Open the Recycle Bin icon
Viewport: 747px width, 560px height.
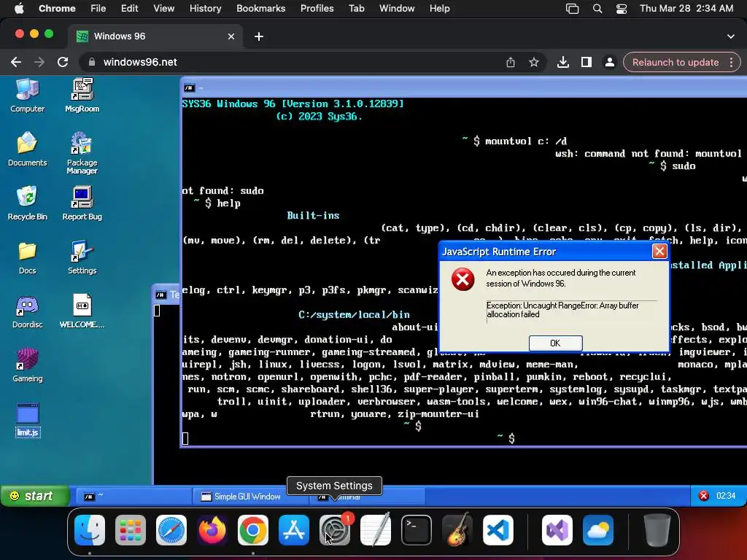coord(27,203)
